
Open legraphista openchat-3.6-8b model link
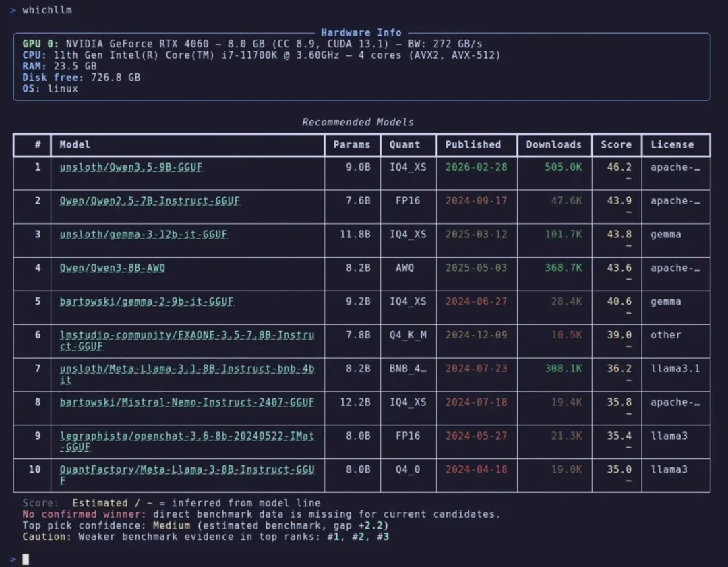click(x=187, y=442)
